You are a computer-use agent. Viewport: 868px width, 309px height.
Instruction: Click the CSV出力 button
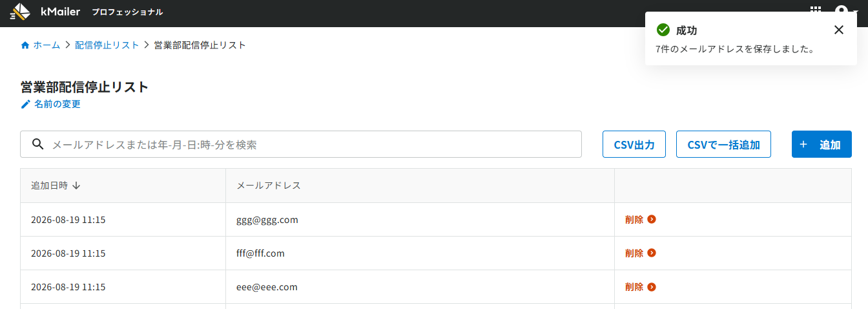pos(634,144)
